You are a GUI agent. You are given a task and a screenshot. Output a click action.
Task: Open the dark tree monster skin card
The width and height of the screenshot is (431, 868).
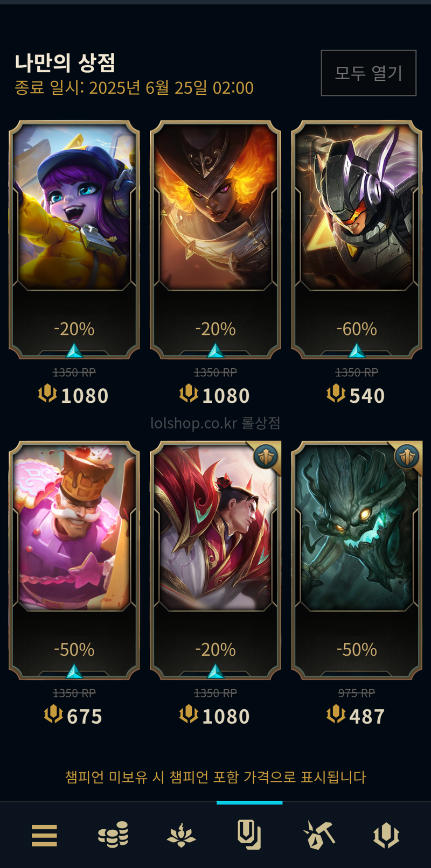tap(357, 560)
